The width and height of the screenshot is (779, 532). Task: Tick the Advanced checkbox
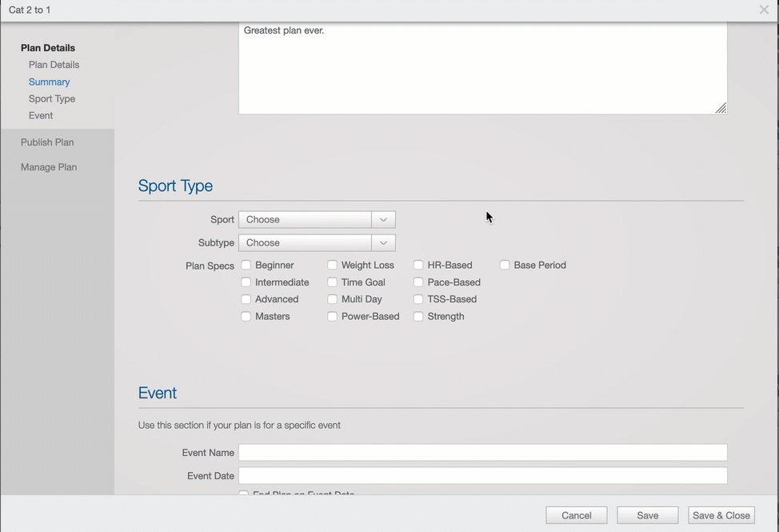point(246,299)
